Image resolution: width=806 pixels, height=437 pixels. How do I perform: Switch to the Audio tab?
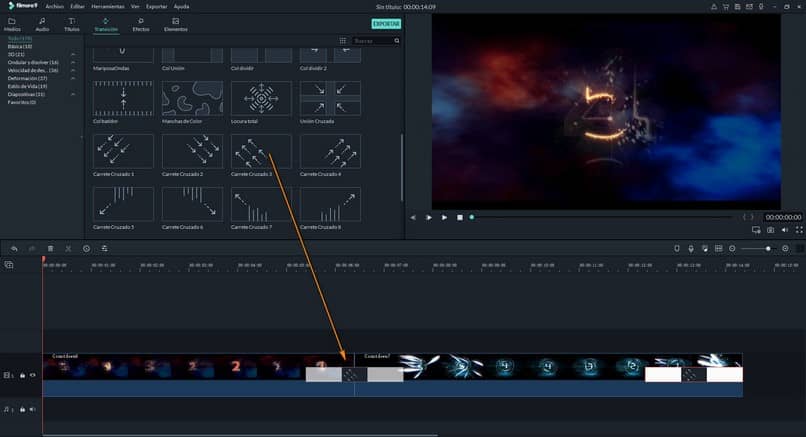tap(42, 24)
